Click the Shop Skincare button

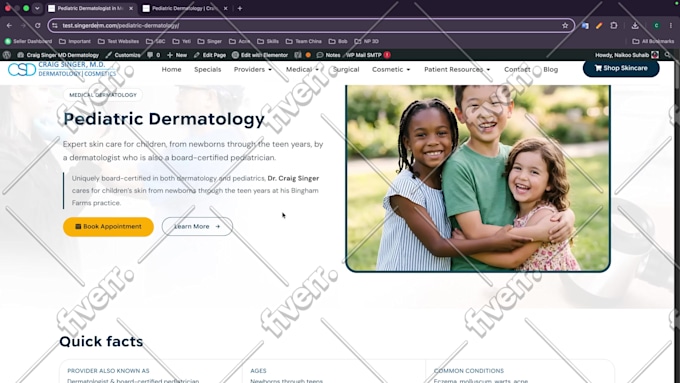pos(621,68)
